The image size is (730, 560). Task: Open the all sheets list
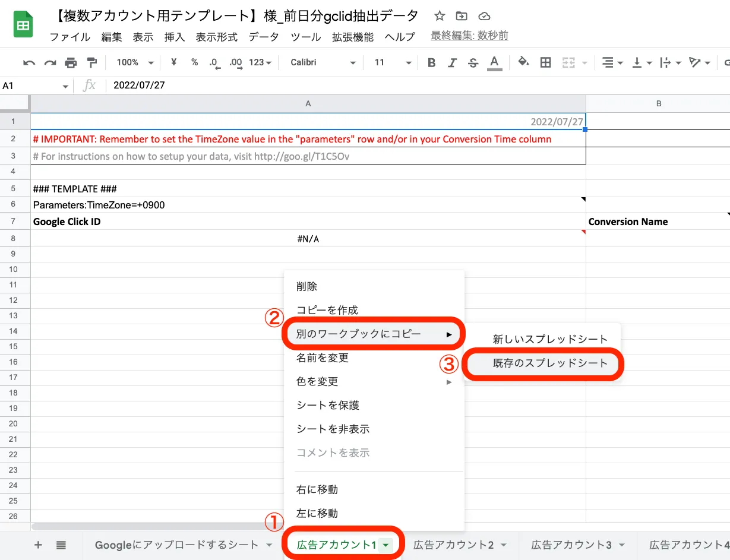(61, 545)
